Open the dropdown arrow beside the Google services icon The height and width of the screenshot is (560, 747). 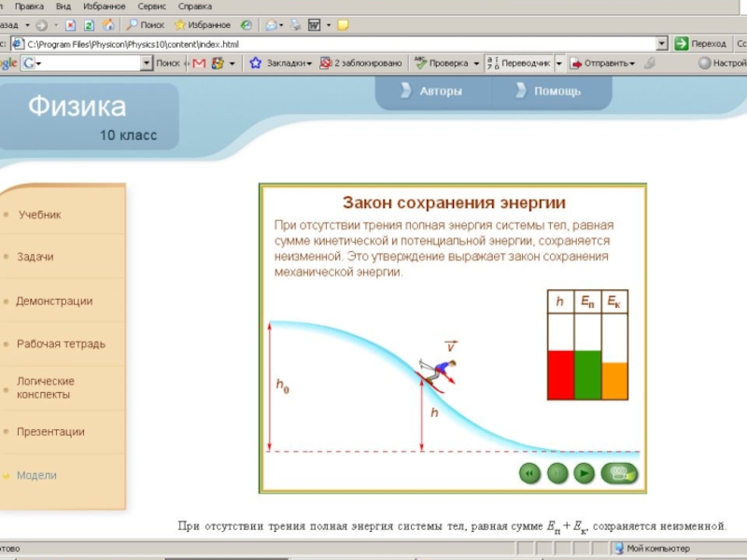[232, 63]
